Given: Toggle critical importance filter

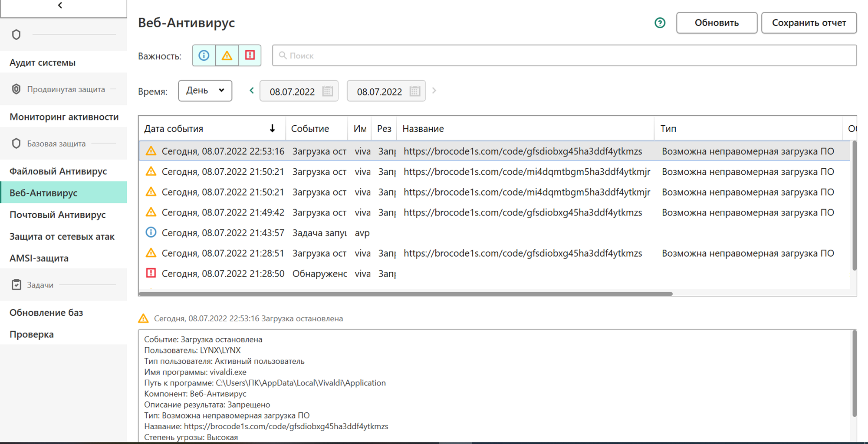Looking at the screenshot, I should pyautogui.click(x=250, y=55).
